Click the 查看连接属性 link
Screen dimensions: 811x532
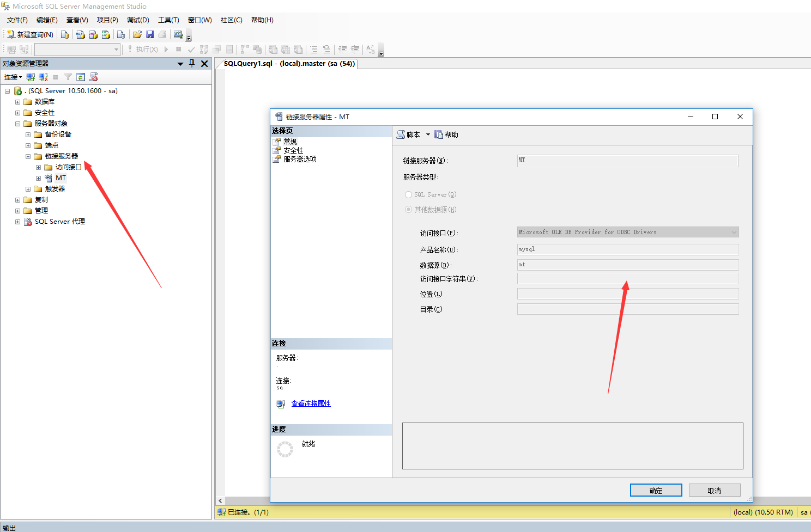(x=311, y=403)
